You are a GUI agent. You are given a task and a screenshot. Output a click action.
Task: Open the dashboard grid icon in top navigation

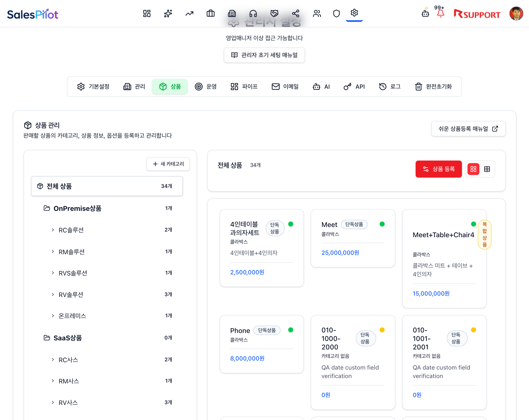[147, 13]
